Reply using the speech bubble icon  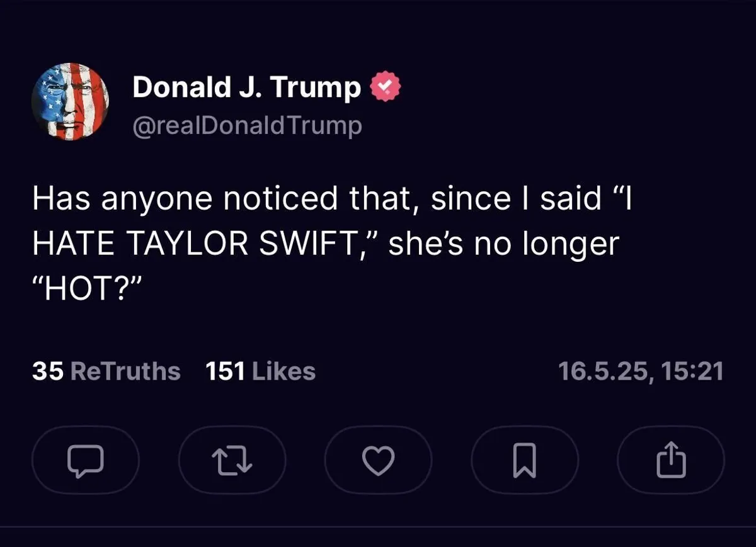(x=85, y=461)
